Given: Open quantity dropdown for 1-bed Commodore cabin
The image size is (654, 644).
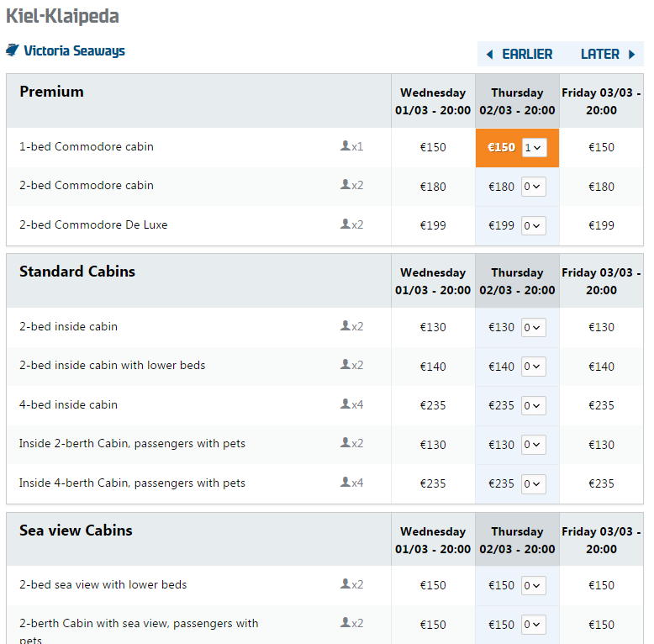Looking at the screenshot, I should click(x=534, y=147).
